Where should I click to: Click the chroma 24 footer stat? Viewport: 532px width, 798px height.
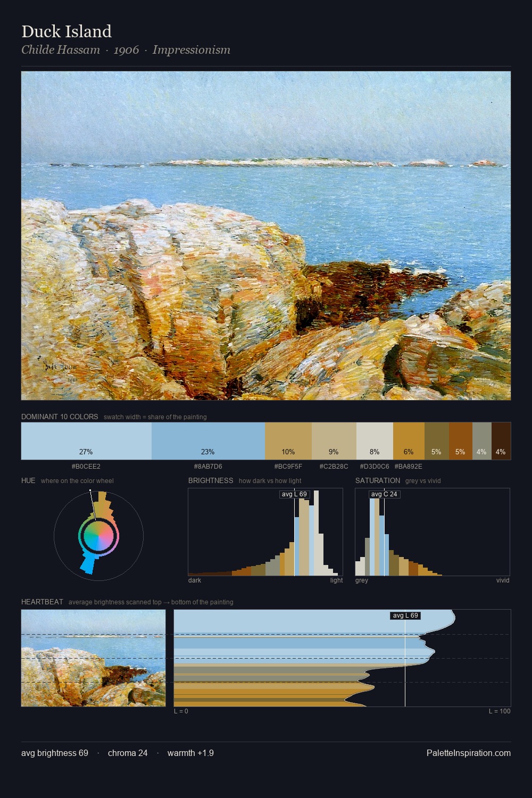[128, 753]
